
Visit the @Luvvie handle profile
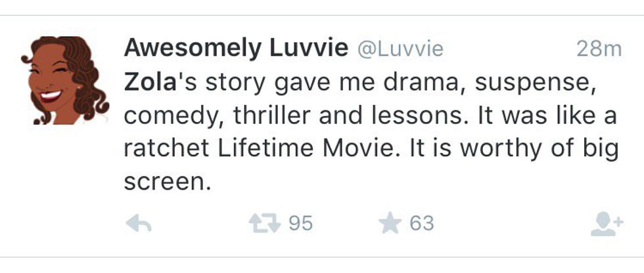400,49
